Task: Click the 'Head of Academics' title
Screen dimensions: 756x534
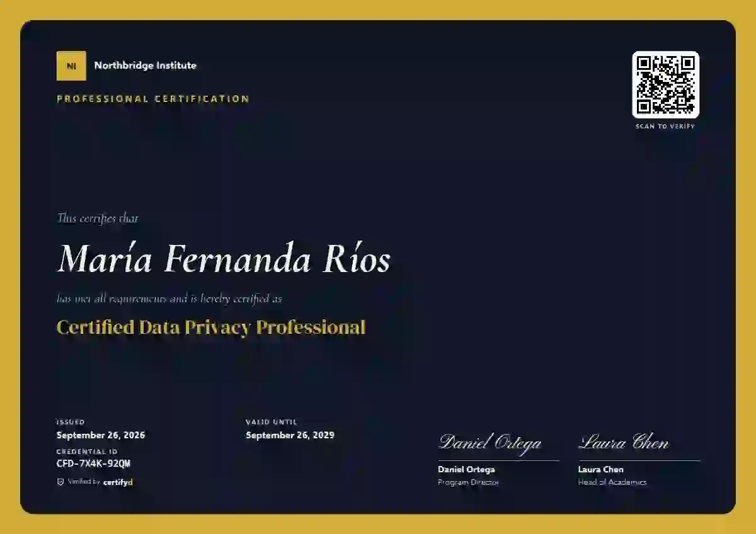Action: (612, 482)
